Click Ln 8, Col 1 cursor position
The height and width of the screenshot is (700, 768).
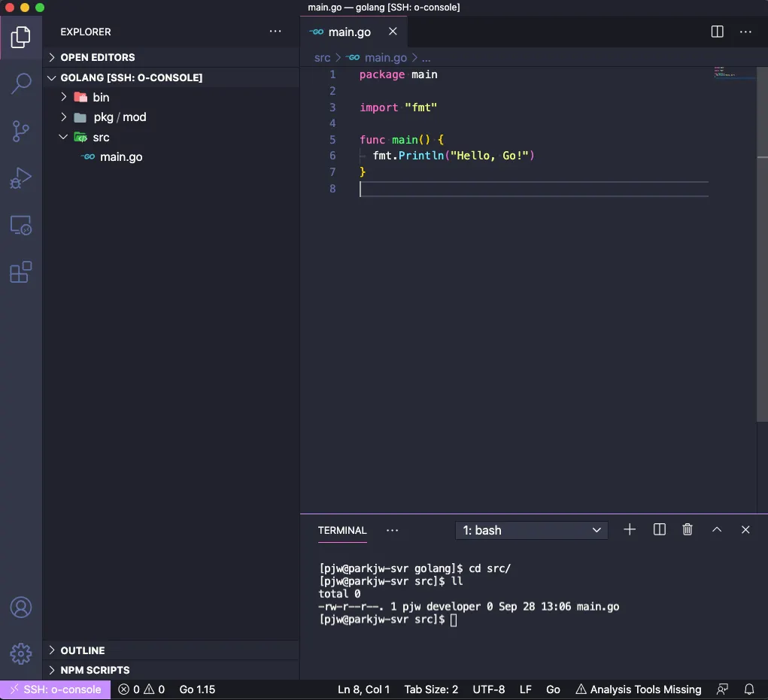tap(363, 689)
